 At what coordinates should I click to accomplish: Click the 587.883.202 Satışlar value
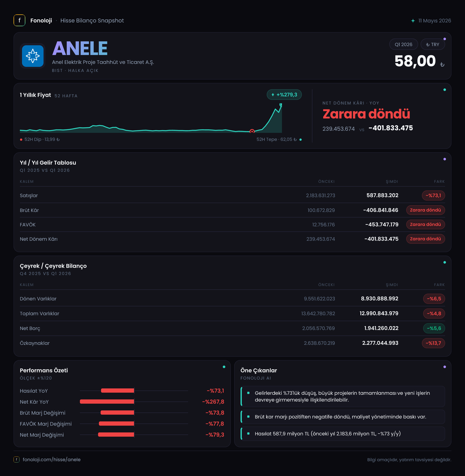[x=382, y=195]
